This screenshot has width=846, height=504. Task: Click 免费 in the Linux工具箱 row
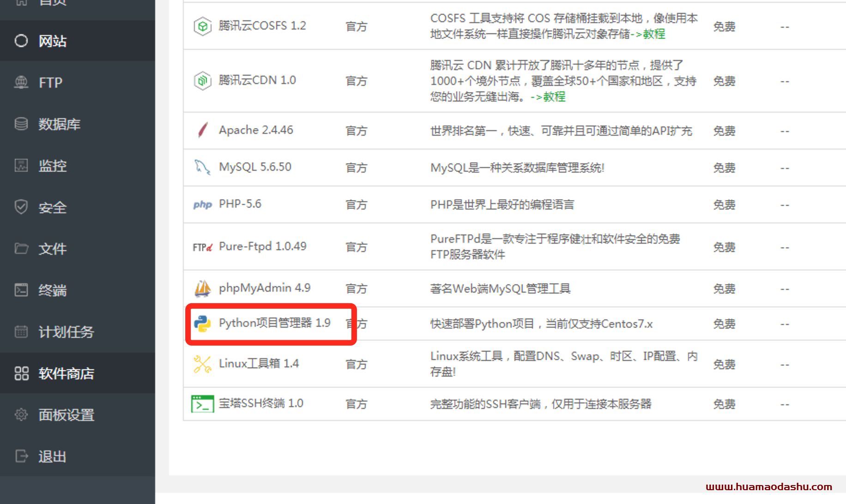tap(724, 364)
